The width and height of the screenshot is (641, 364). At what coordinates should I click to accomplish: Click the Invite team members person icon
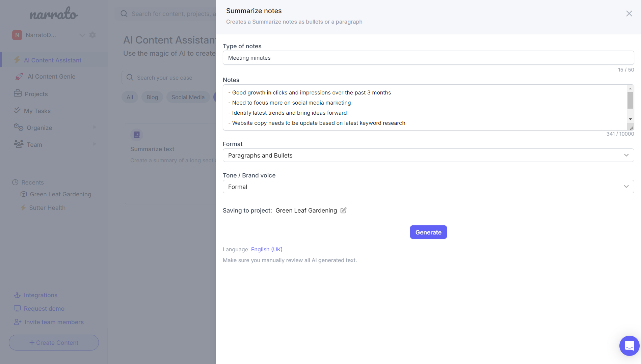(18, 322)
